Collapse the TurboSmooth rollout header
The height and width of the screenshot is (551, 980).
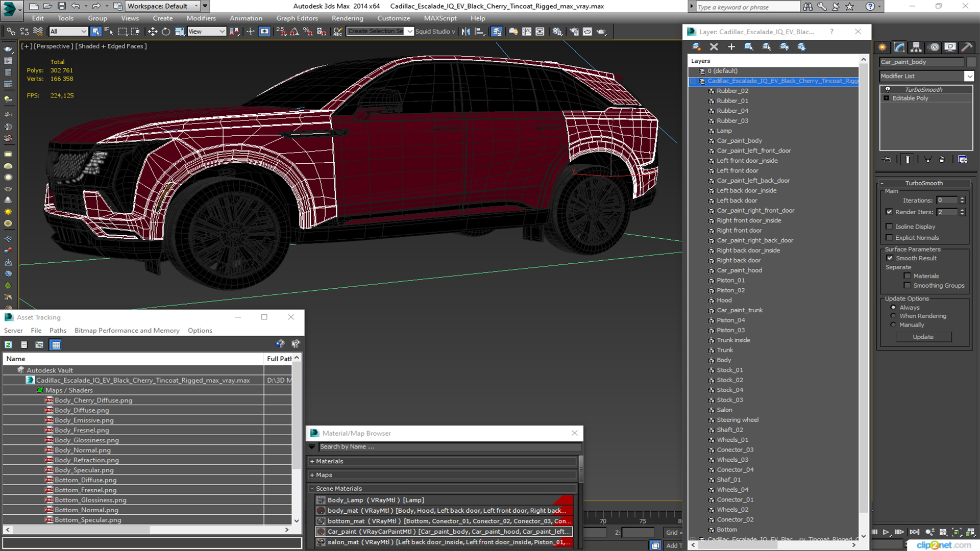(924, 183)
